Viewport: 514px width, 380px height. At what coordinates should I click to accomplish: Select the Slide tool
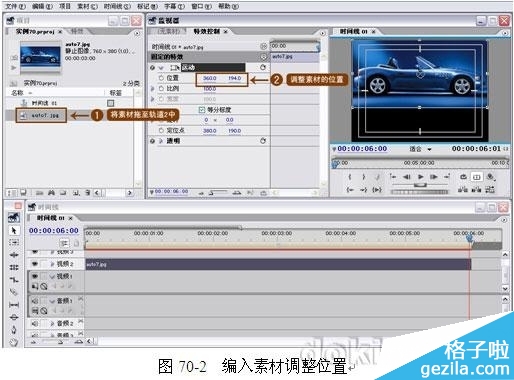(x=14, y=317)
